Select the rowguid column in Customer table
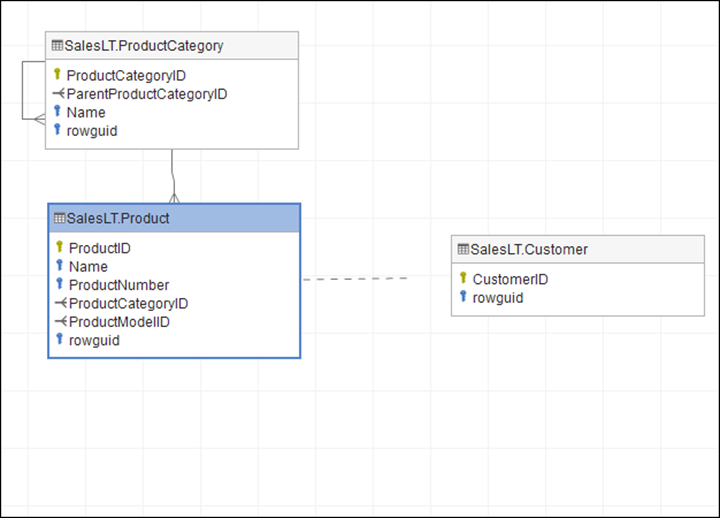The image size is (720, 518). pyautogui.click(x=497, y=297)
